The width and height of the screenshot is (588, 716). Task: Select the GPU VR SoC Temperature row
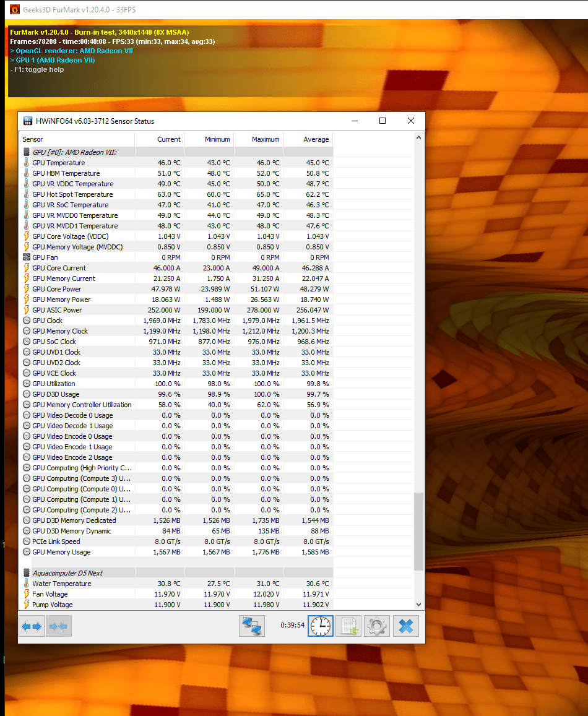(x=176, y=205)
